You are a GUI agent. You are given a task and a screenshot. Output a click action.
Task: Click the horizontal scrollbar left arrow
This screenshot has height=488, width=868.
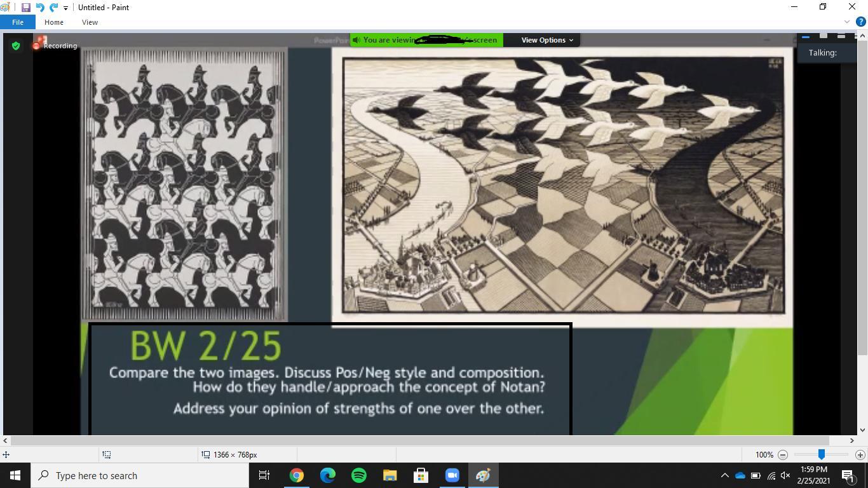[6, 440]
